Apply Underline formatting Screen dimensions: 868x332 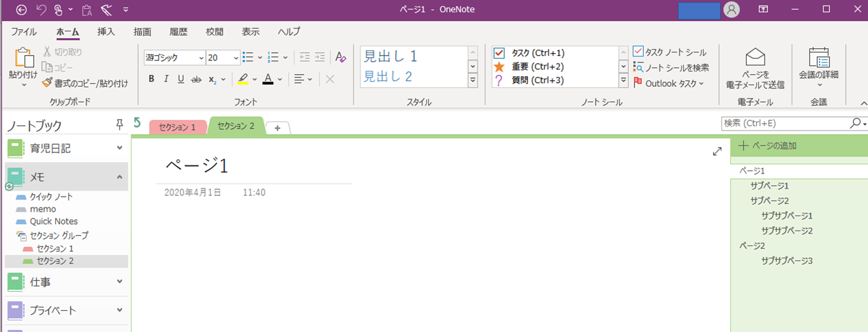(181, 79)
